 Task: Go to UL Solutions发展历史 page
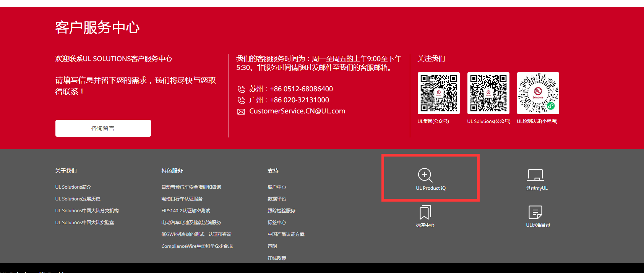tap(78, 199)
